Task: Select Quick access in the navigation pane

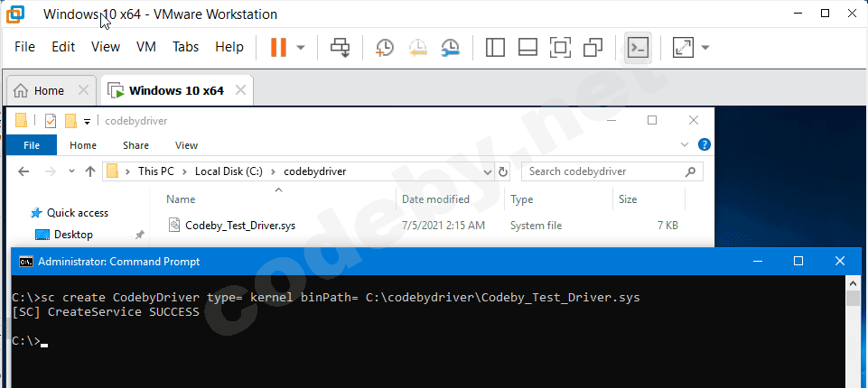Action: 78,213
